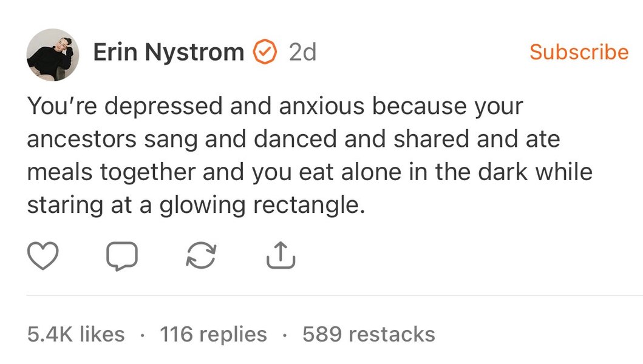Visit the Erin Nystrom author name link
This screenshot has height=364, width=643.
[168, 53]
